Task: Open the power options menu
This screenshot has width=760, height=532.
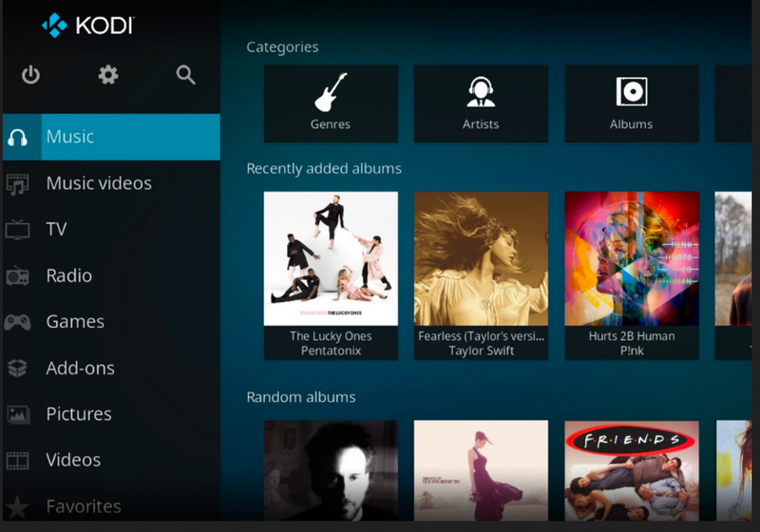Action: click(x=30, y=75)
